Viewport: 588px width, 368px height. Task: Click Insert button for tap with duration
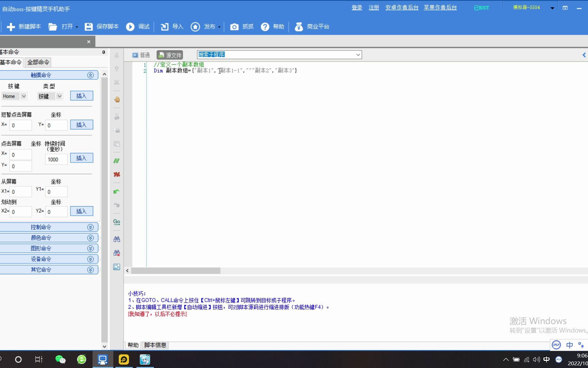pyautogui.click(x=82, y=158)
